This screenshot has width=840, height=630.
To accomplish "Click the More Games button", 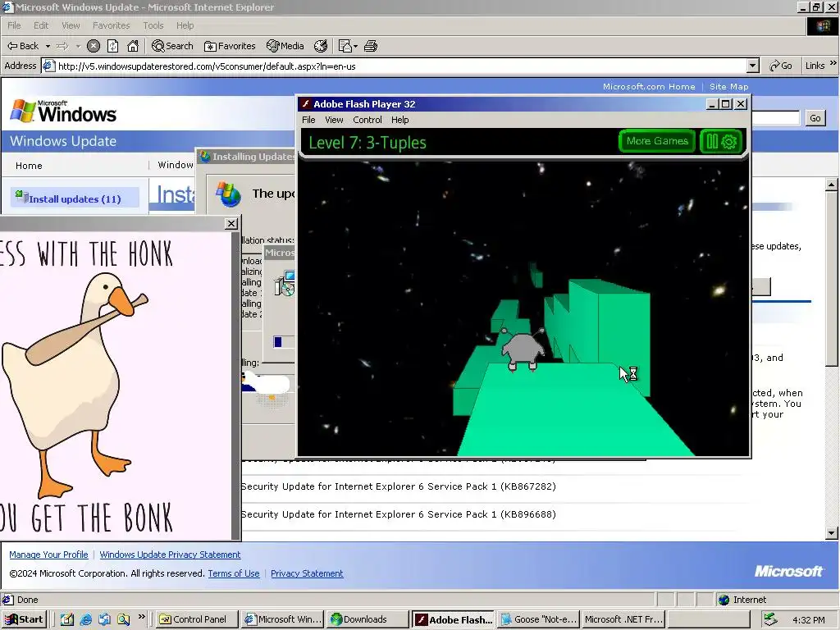I will point(657,141).
